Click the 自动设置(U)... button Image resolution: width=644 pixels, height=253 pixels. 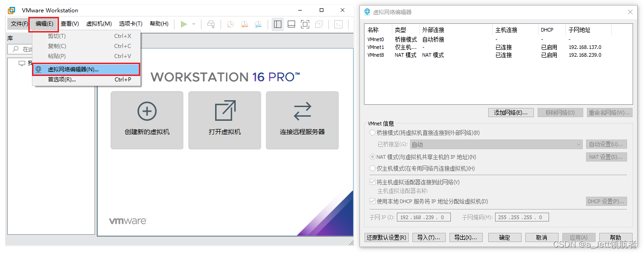coord(606,145)
